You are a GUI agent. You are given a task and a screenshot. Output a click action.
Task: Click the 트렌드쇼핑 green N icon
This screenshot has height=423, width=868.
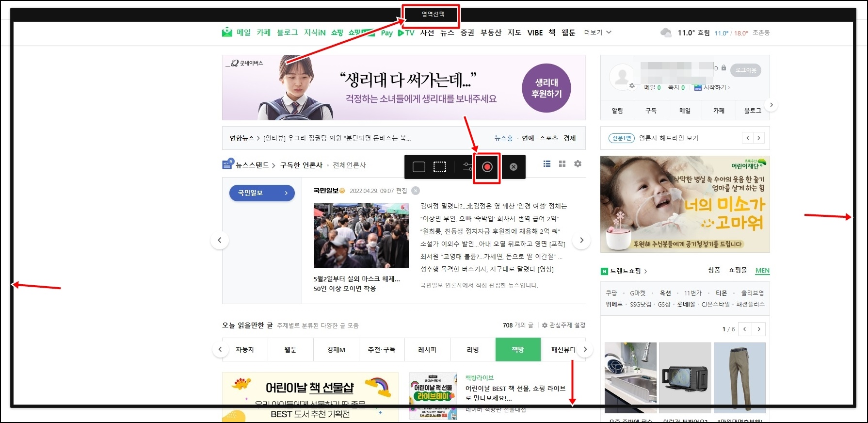pyautogui.click(x=604, y=271)
